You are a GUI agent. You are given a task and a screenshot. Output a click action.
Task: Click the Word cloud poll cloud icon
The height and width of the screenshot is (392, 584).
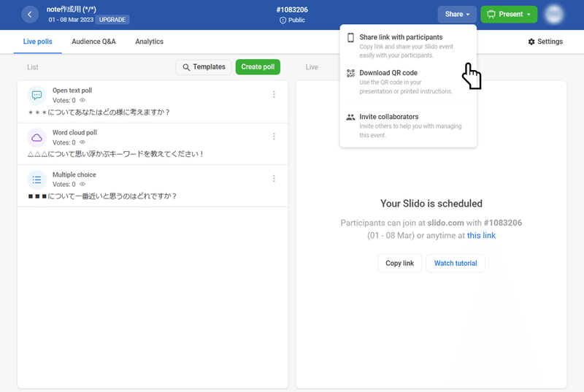(36, 138)
